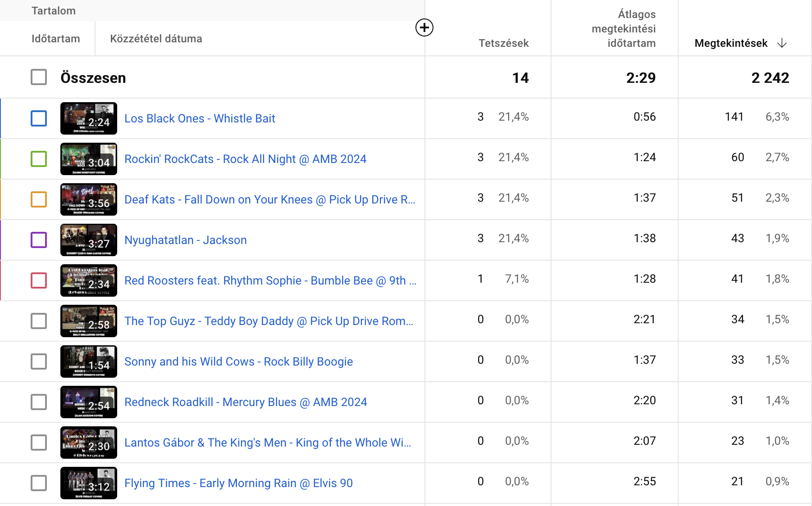Switch to the Időtartam tab

click(x=55, y=39)
